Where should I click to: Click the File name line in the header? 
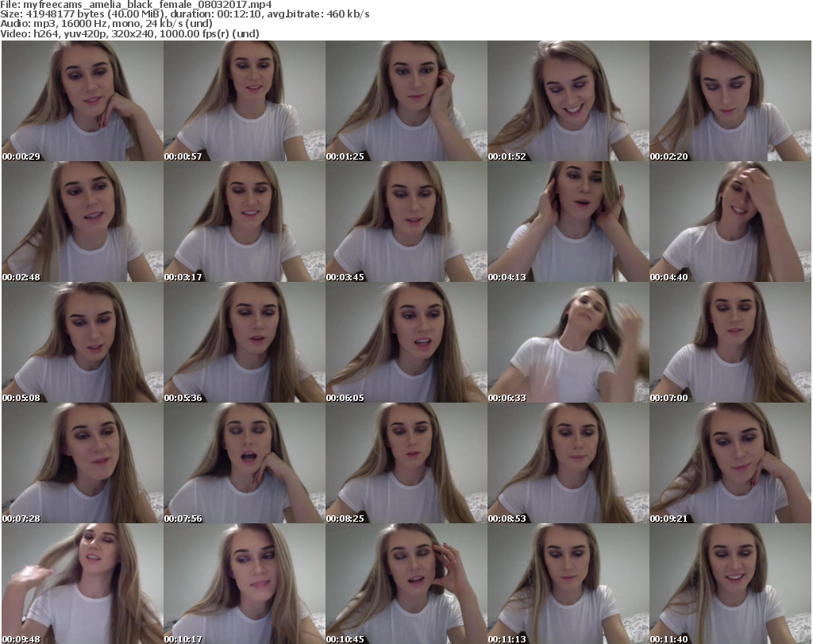click(136, 5)
